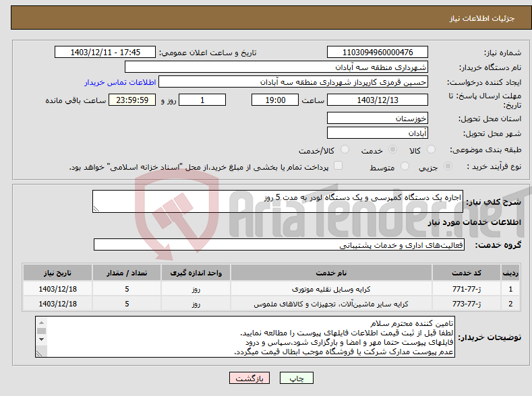Click the remaining time field 23:59:59

[x=132, y=100]
